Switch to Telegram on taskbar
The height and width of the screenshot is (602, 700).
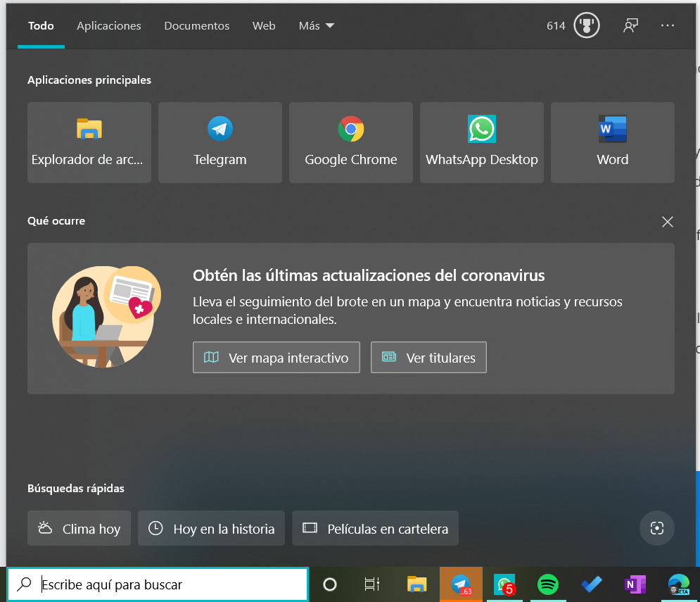[461, 584]
